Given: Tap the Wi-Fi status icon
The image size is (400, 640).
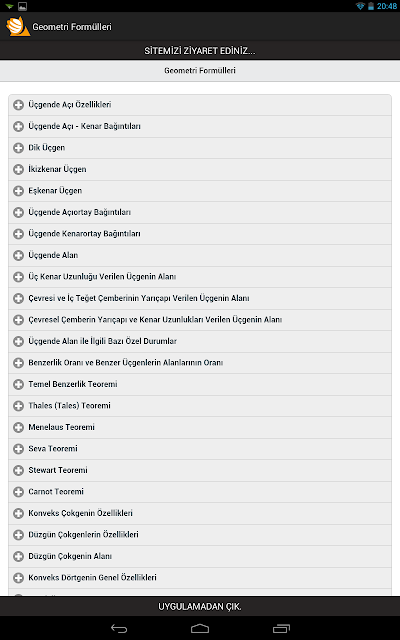Looking at the screenshot, I should pyautogui.click(x=360, y=6).
